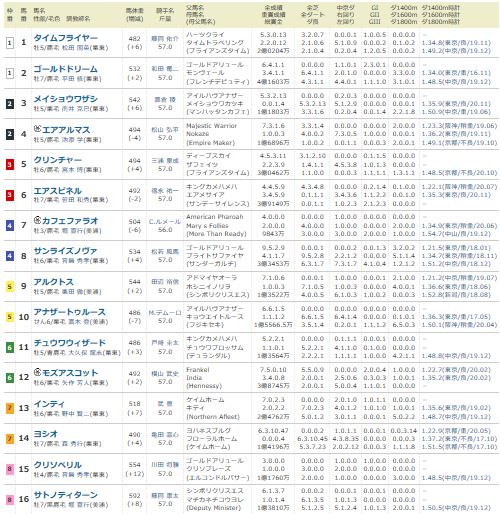Click the foreign-bred icon beside モズアスコット
The width and height of the screenshot is (500, 514).
click(37, 372)
